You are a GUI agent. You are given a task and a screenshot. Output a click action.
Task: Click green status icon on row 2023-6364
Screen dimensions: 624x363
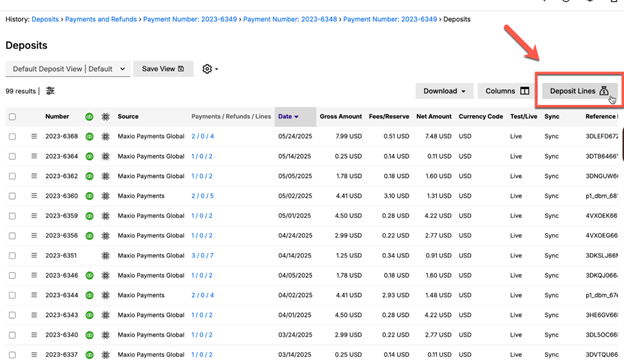tap(89, 156)
